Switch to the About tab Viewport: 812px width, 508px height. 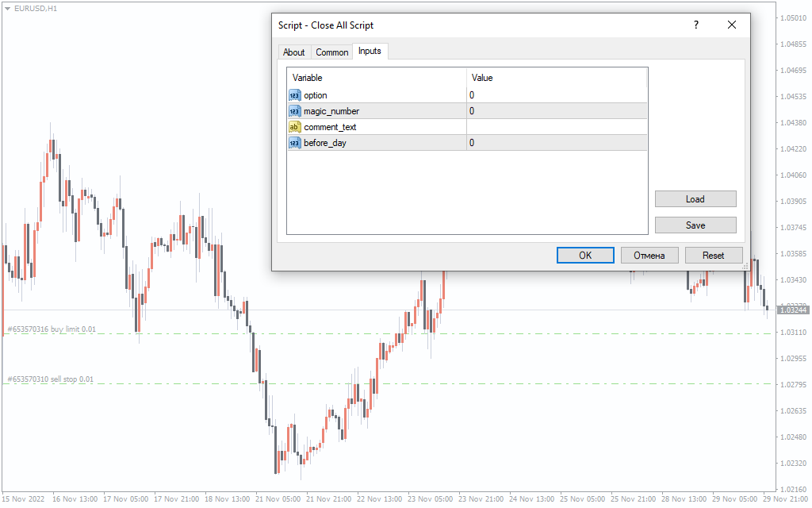293,52
